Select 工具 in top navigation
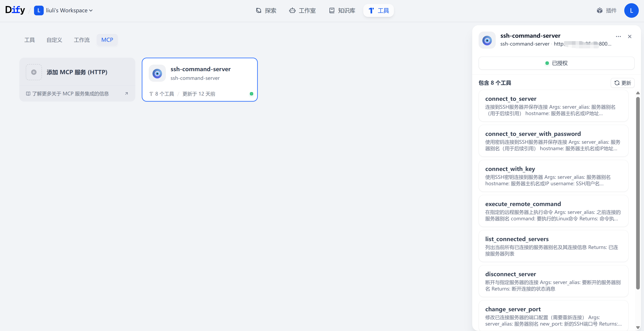 [379, 10]
